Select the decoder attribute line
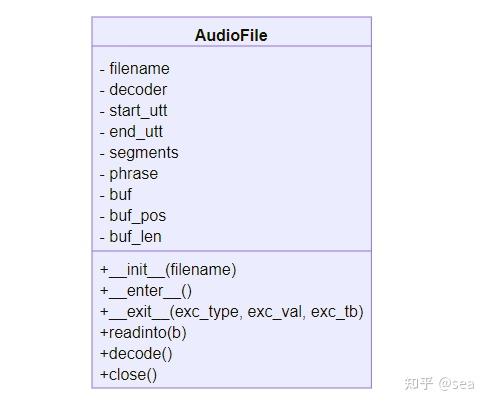 coord(133,90)
